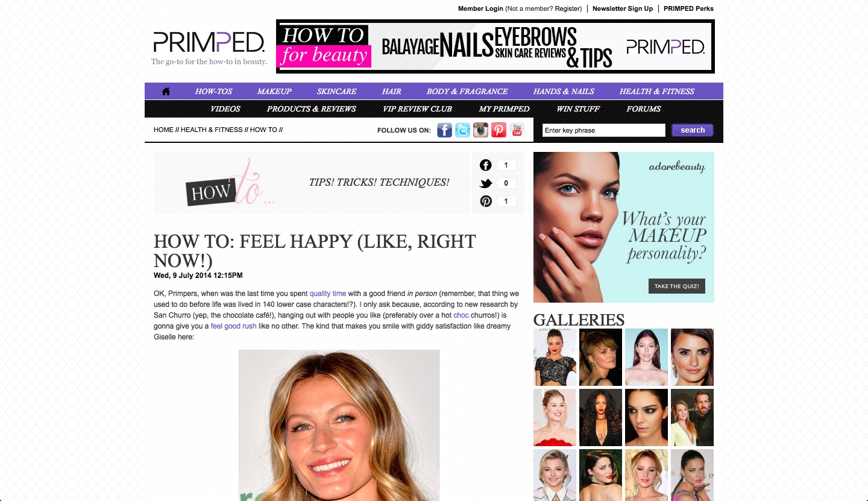Screen dimensions: 868x501
Task: Open the WIN STUFF menu item
Action: [578, 109]
